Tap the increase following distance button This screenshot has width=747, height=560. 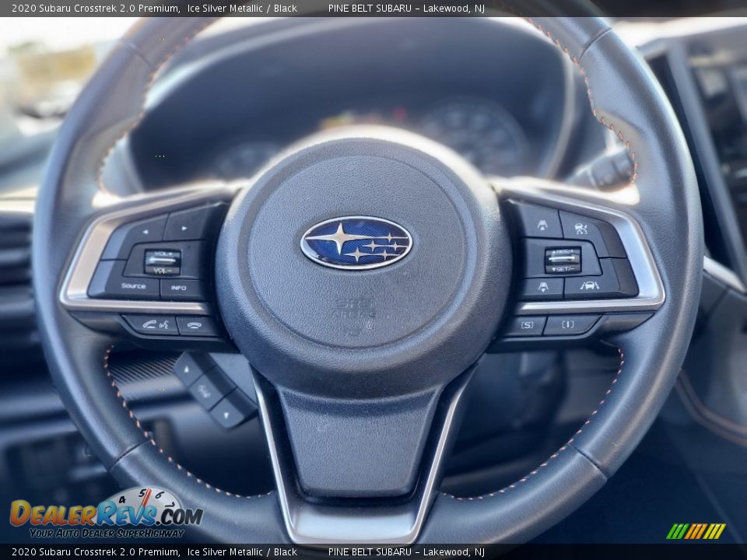pyautogui.click(x=542, y=223)
